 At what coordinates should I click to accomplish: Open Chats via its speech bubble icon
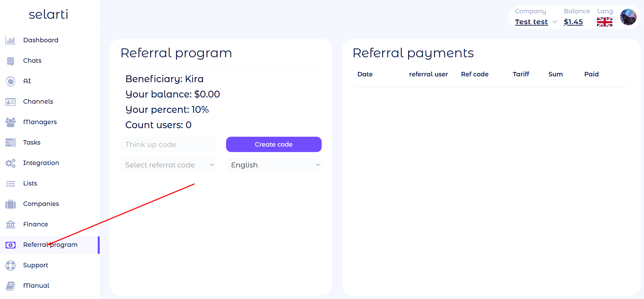point(11,61)
